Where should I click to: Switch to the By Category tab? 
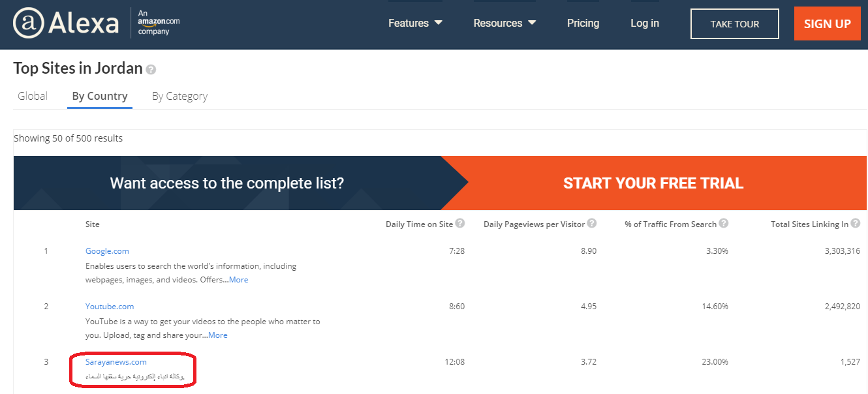click(x=179, y=96)
